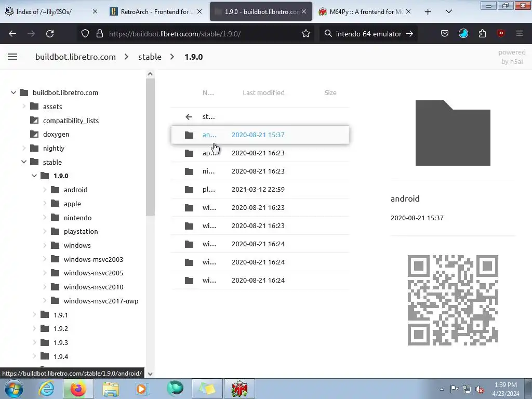
Task: Go to parent folder 'st...' row
Action: [260, 116]
